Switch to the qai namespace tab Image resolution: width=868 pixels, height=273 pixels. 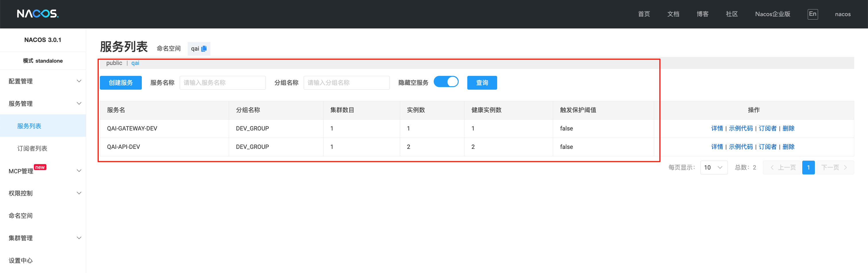[x=135, y=63]
